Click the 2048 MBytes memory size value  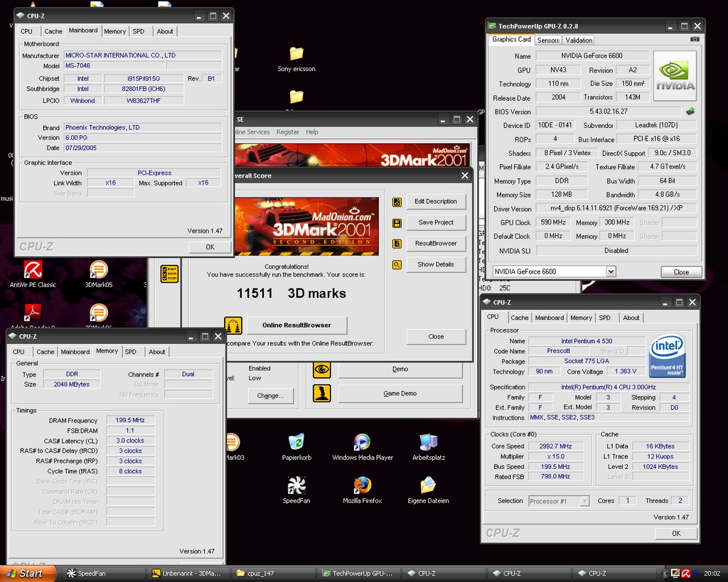(x=72, y=384)
